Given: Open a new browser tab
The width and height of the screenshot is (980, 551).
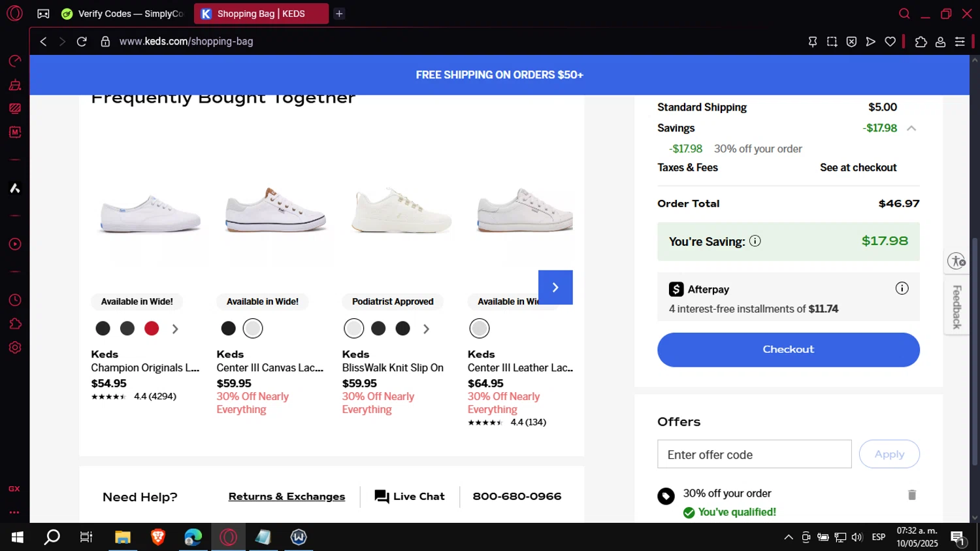Looking at the screenshot, I should [339, 14].
